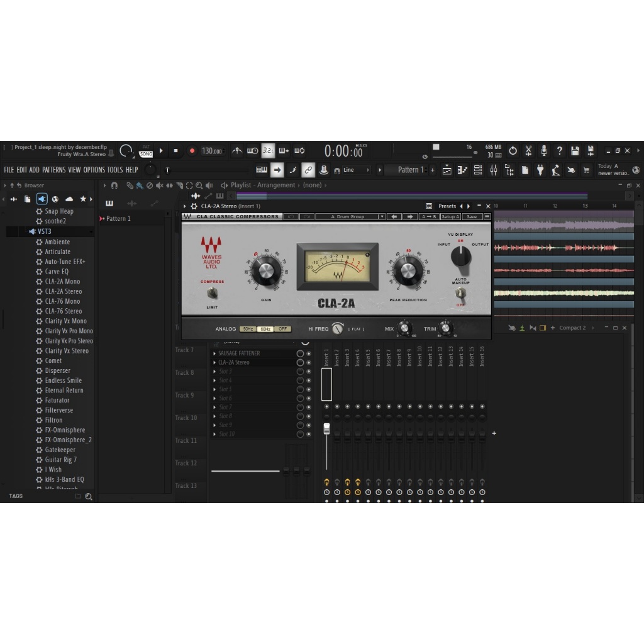Click the A→B copy button
644x644 pixels.
(x=429, y=216)
